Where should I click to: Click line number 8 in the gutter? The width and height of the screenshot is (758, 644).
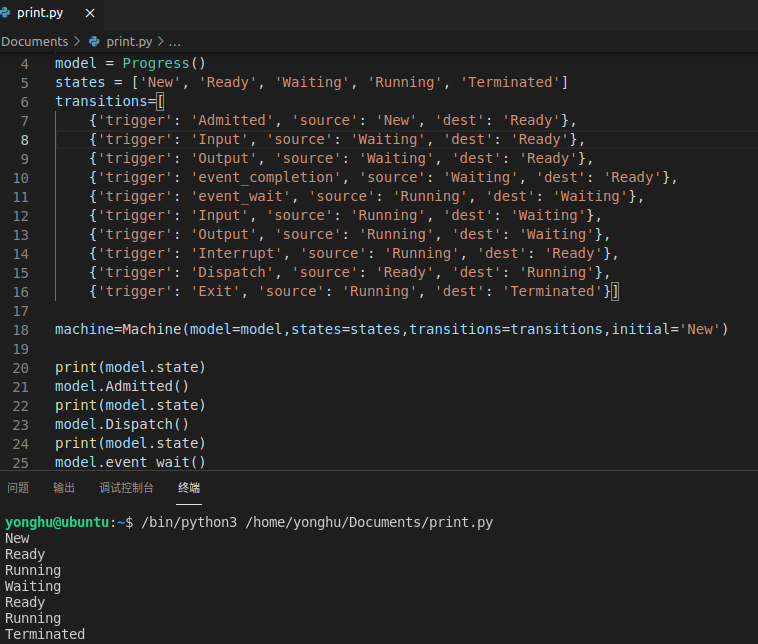pyautogui.click(x=24, y=139)
